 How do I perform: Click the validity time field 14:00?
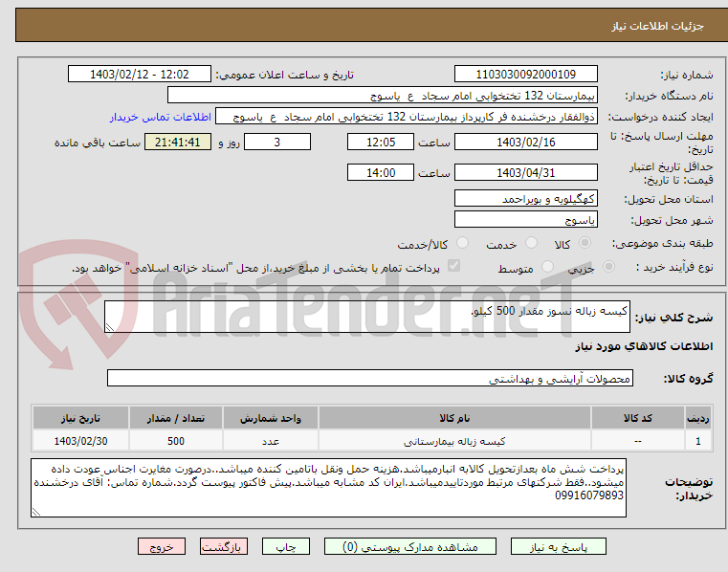[x=380, y=173]
